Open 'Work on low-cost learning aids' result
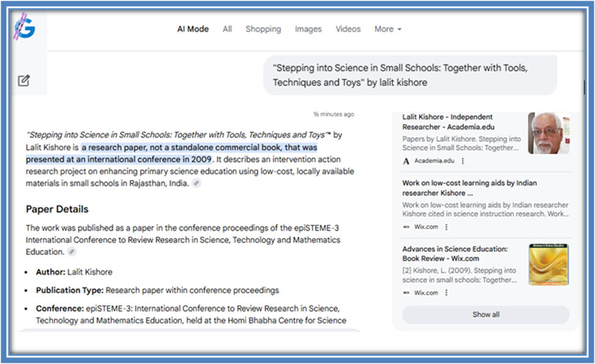 tap(470, 187)
